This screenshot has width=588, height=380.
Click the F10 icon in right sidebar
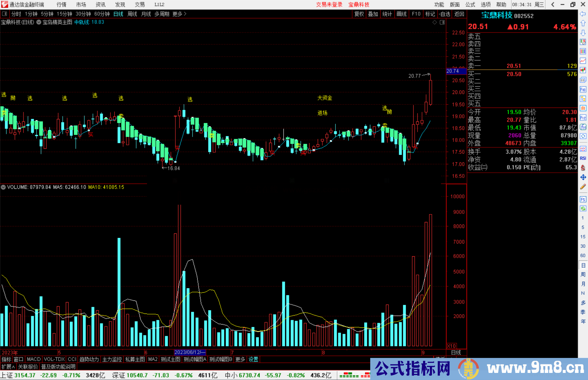tap(583, 89)
